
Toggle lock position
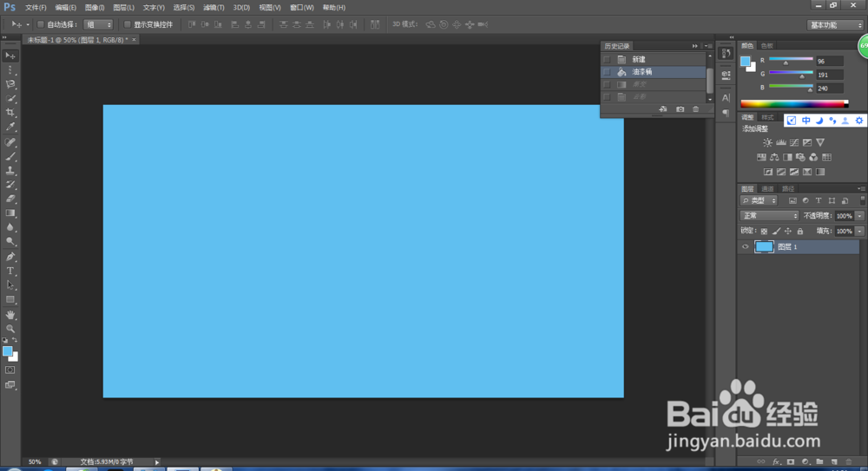click(x=788, y=232)
